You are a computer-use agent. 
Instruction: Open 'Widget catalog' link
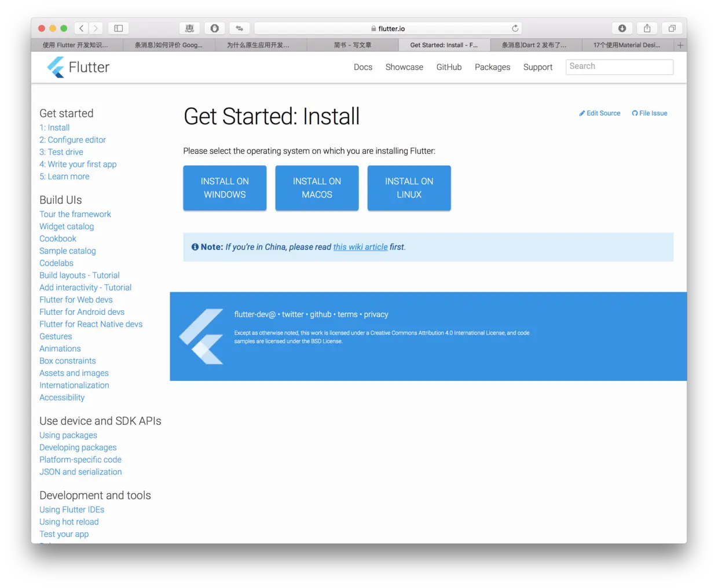(x=67, y=226)
